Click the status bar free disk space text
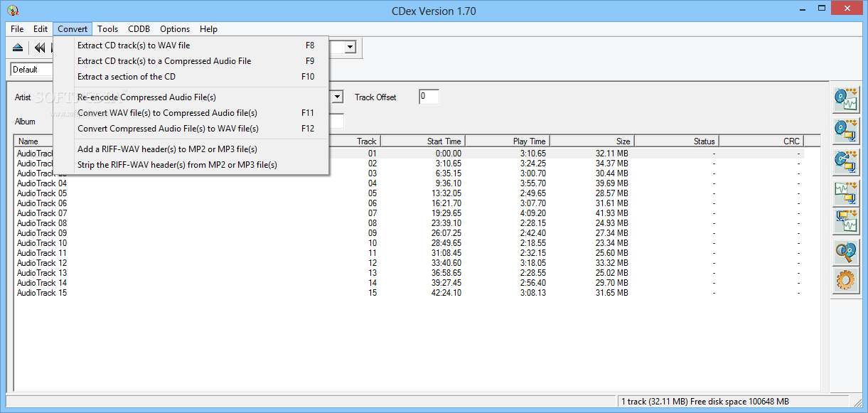Screen dimensions: 868x413 [x=705, y=402]
